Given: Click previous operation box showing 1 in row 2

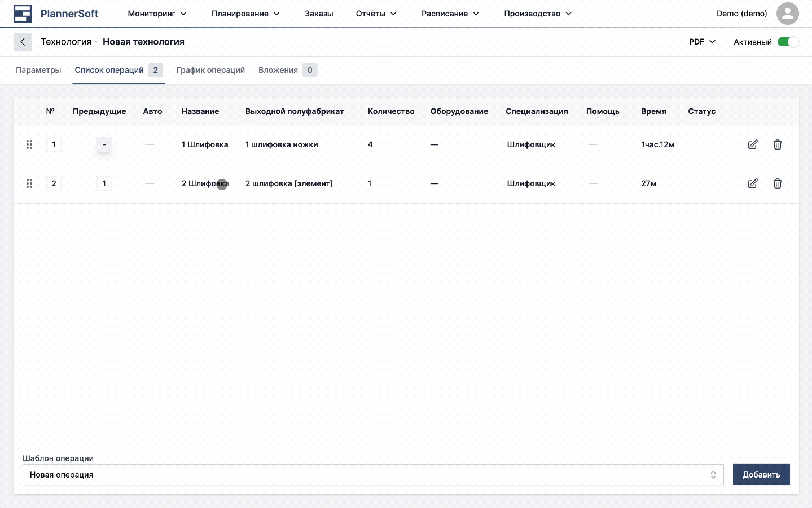Looking at the screenshot, I should point(104,183).
